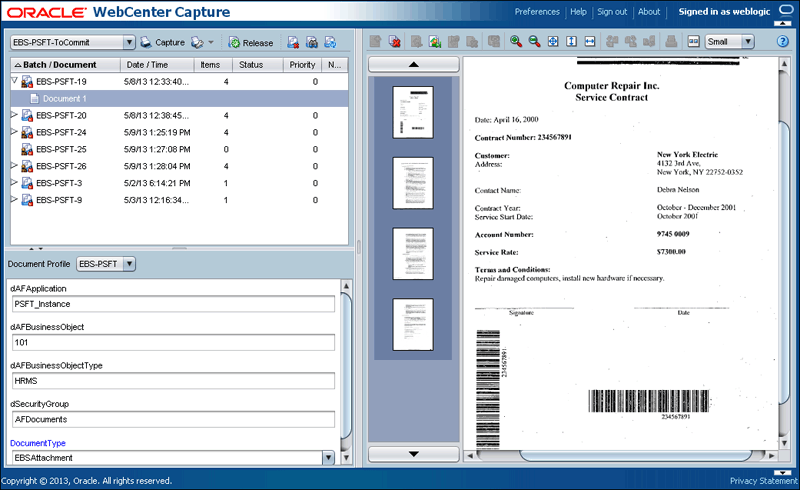Open the About link
This screenshot has height=490, width=800.
[x=649, y=12]
